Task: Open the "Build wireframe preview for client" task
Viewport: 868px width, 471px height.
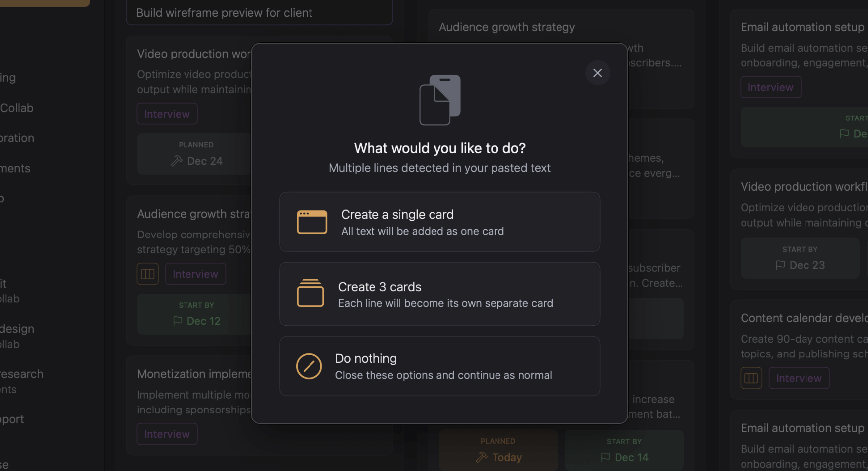Action: pos(223,12)
